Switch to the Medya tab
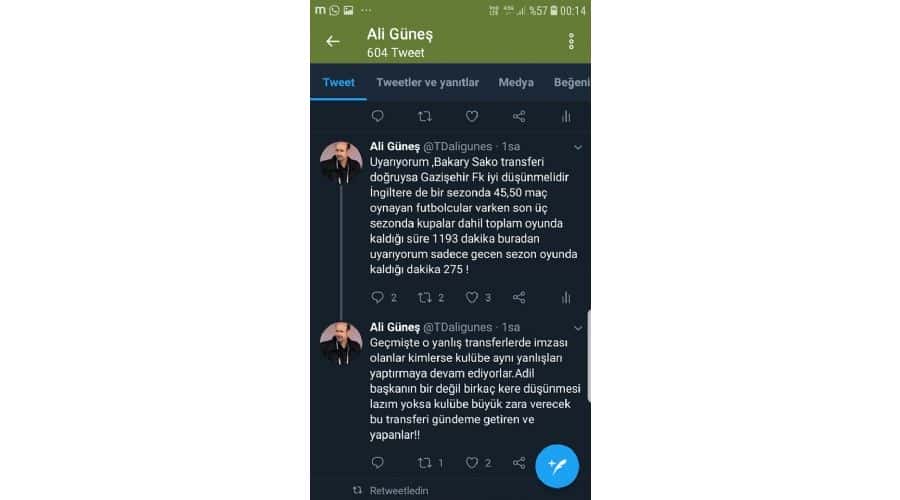 pos(516,83)
